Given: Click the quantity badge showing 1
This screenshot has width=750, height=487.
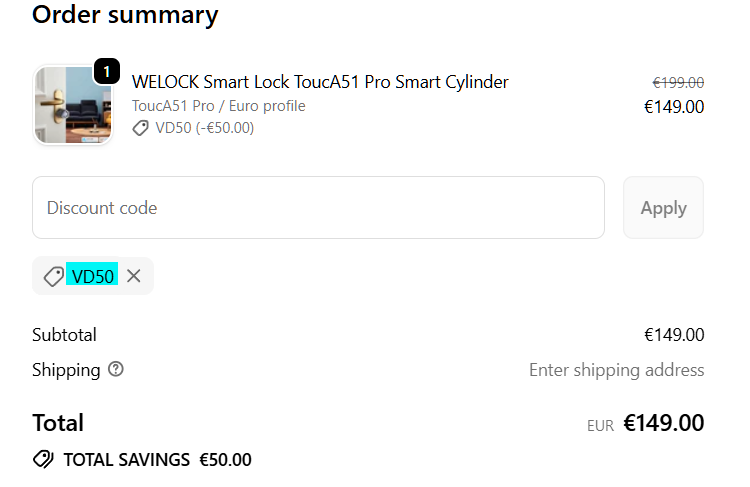Looking at the screenshot, I should (x=107, y=72).
